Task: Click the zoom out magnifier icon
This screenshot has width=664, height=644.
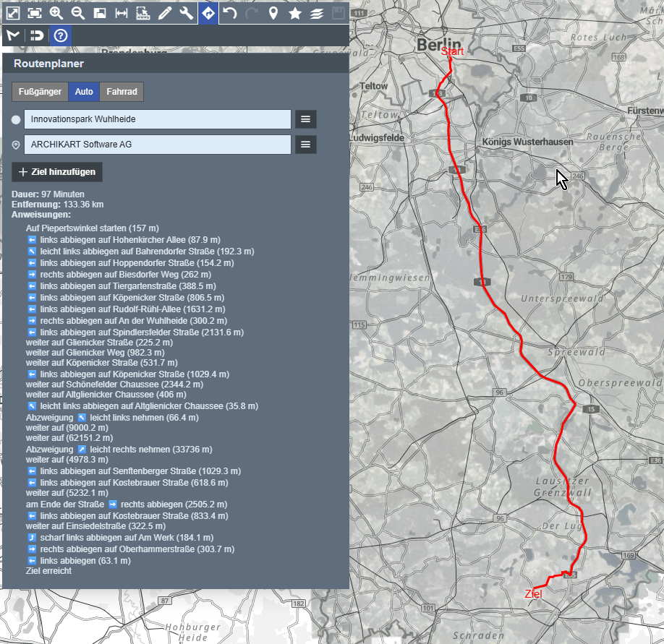Action: (78, 13)
